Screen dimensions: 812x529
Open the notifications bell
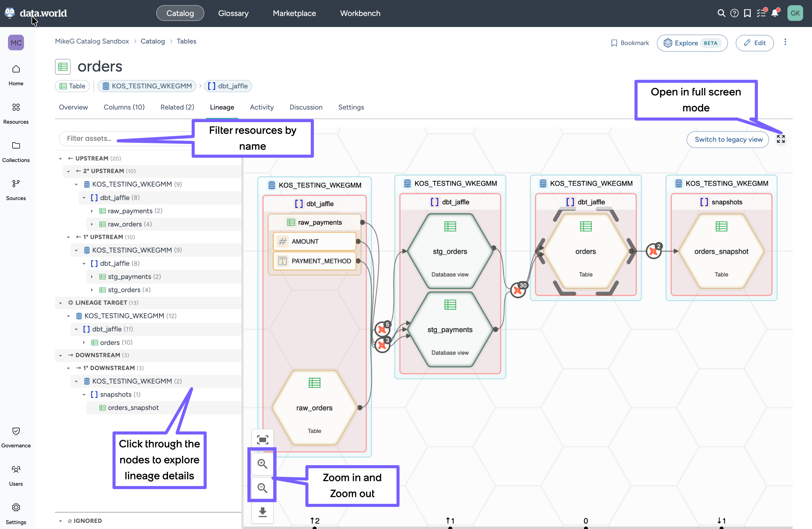click(x=775, y=13)
